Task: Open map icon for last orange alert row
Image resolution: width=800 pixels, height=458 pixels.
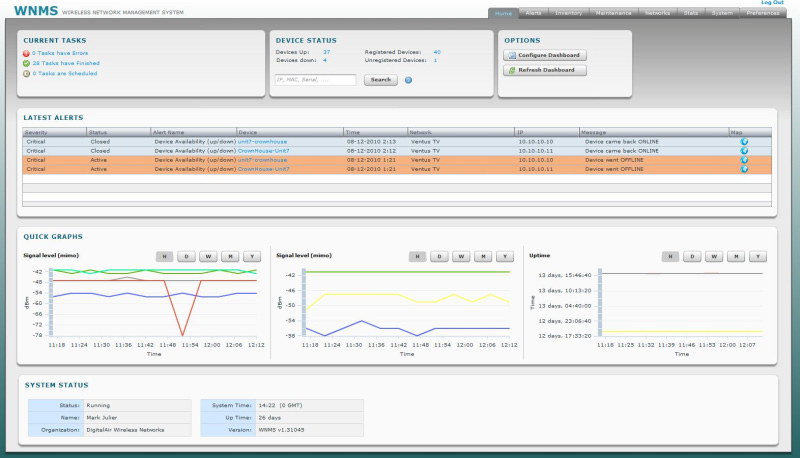Action: 744,169
